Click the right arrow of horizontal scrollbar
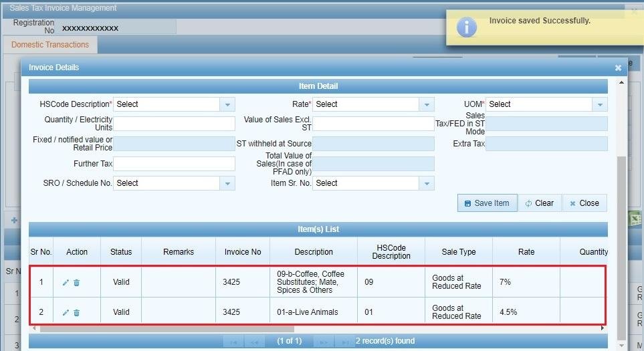Viewport: 644px width, 351px height. 603,328
